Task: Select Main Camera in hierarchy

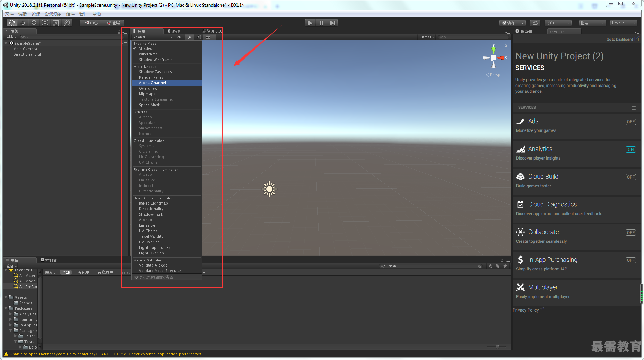Action: pyautogui.click(x=25, y=49)
